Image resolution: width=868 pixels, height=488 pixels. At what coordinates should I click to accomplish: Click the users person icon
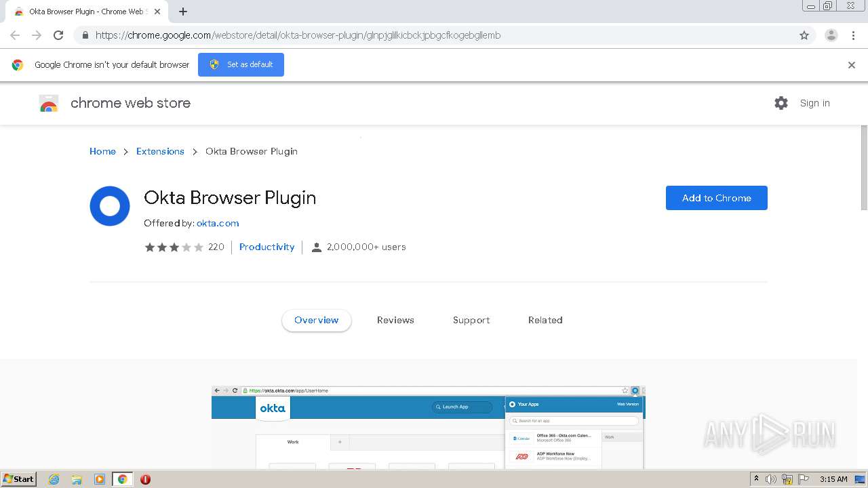tap(316, 247)
